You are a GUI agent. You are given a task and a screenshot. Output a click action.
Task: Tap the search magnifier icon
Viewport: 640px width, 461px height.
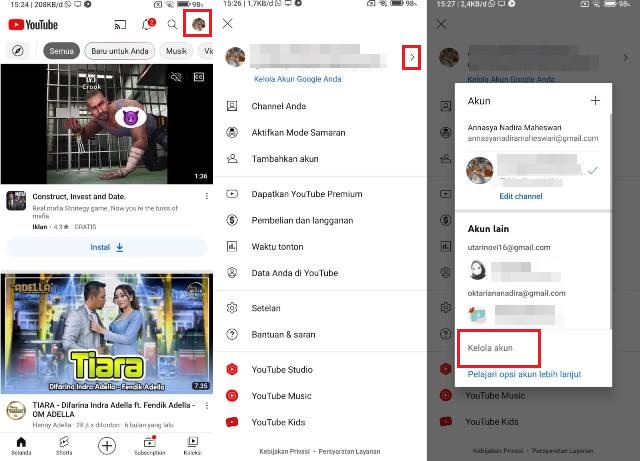[x=172, y=24]
